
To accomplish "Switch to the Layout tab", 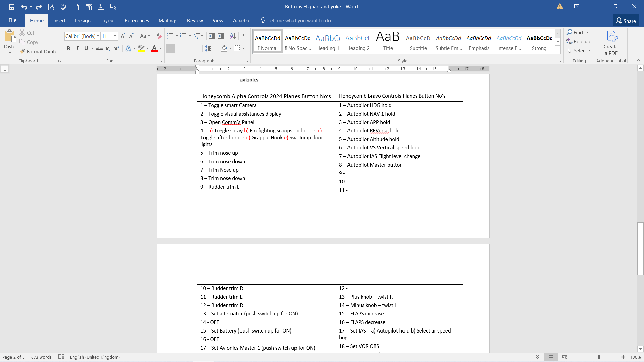I will click(x=107, y=21).
